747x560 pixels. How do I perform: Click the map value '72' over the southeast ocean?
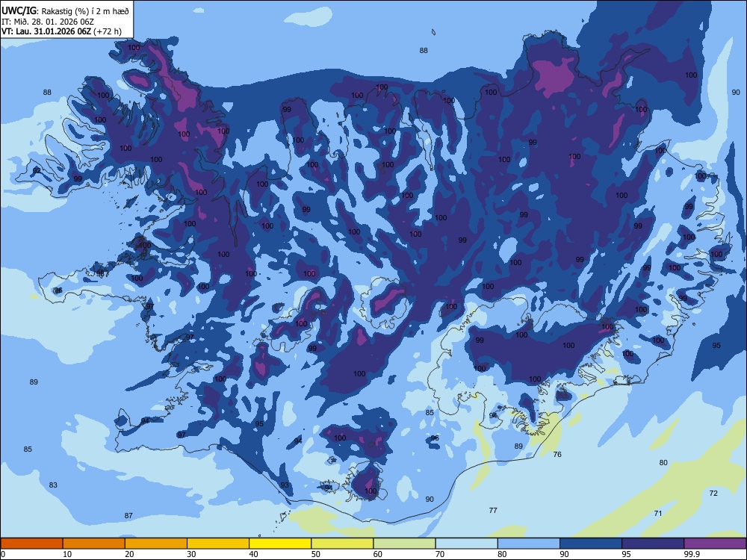point(713,493)
